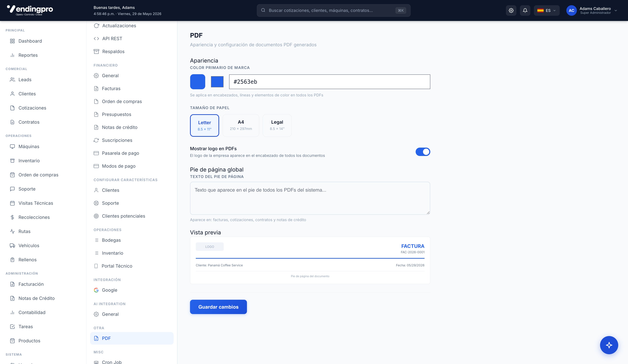Open Notas de Crédito in main sidebar
The height and width of the screenshot is (364, 628).
tap(36, 299)
